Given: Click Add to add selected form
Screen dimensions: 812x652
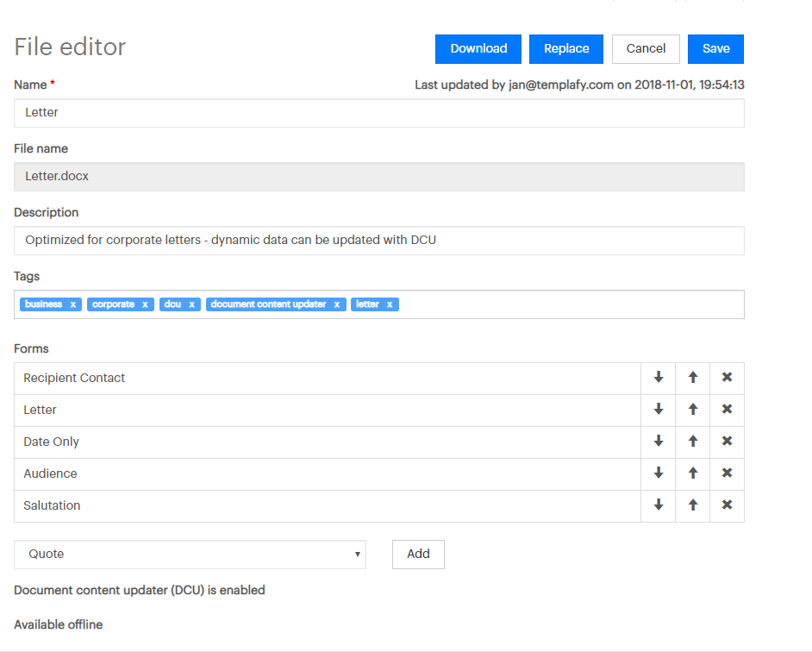Looking at the screenshot, I should click(x=418, y=555).
